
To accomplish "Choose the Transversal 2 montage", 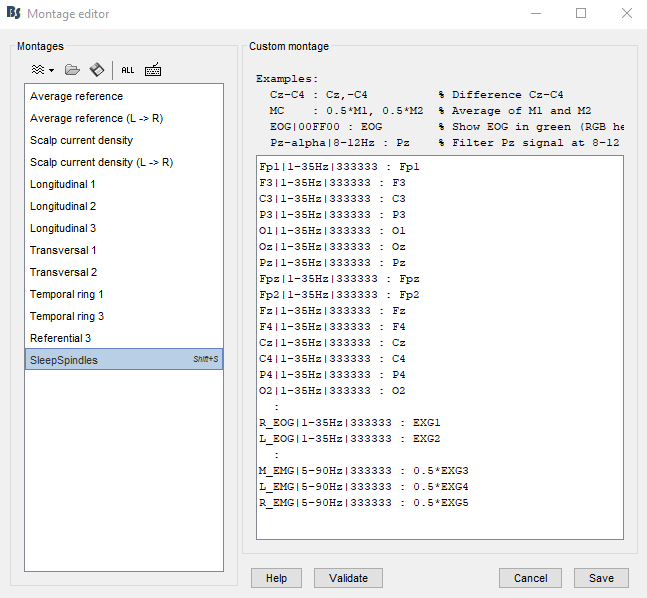I will pos(63,272).
